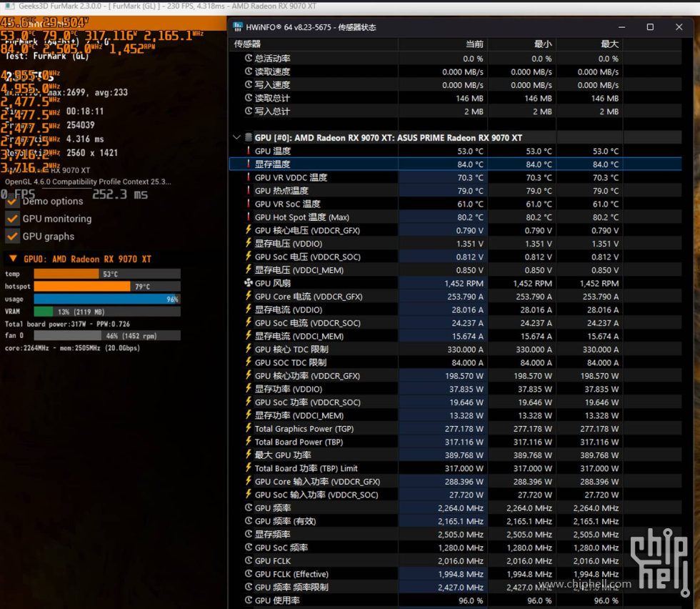Click the thermometer icon beside GPU Hot Spot 温度 (Max)
Image resolution: width=700 pixels, height=609 pixels.
click(249, 217)
